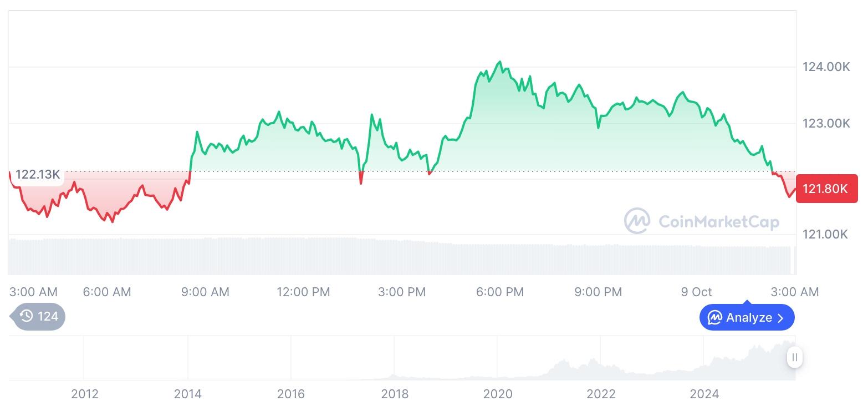Viewport: 868px width, 406px height.
Task: Click the 6:00 PM time axis label
Action: 499,292
